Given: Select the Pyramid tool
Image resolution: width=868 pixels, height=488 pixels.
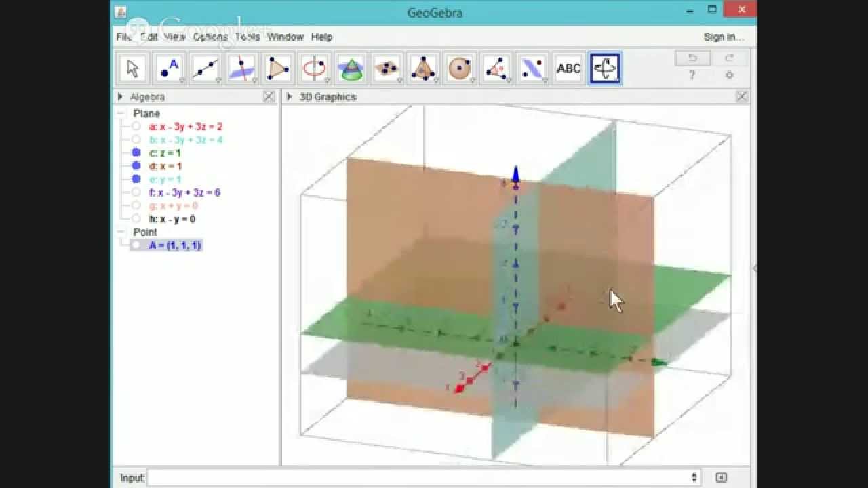Looking at the screenshot, I should point(424,68).
